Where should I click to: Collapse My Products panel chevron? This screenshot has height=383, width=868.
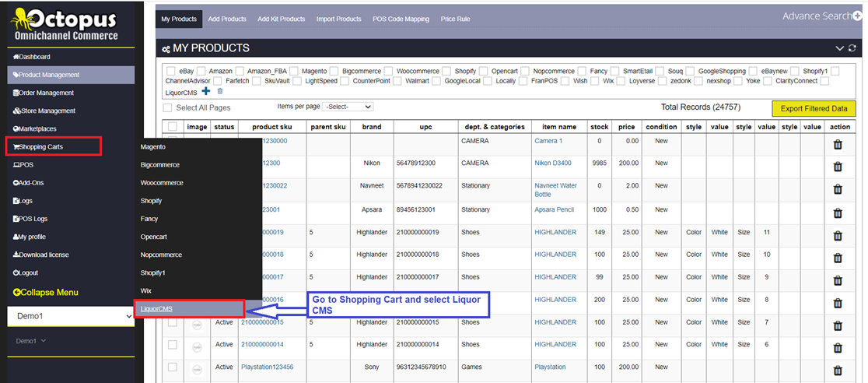[839, 49]
